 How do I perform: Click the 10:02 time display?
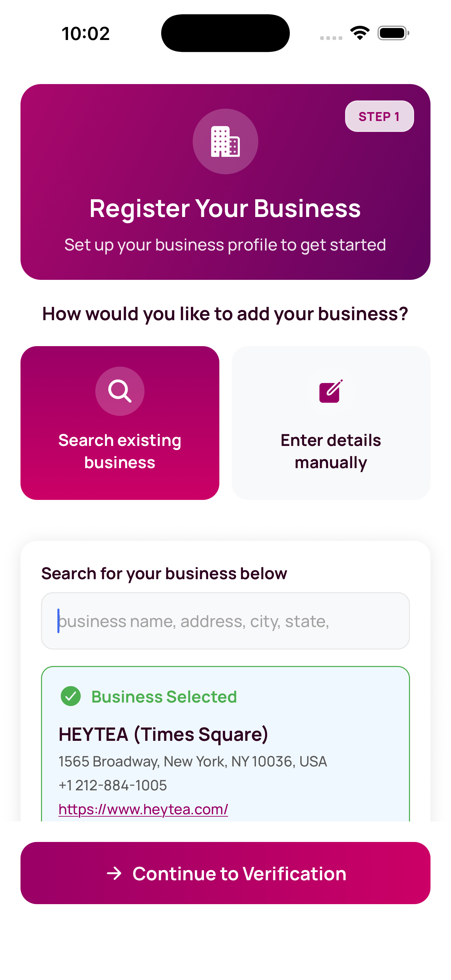click(84, 33)
